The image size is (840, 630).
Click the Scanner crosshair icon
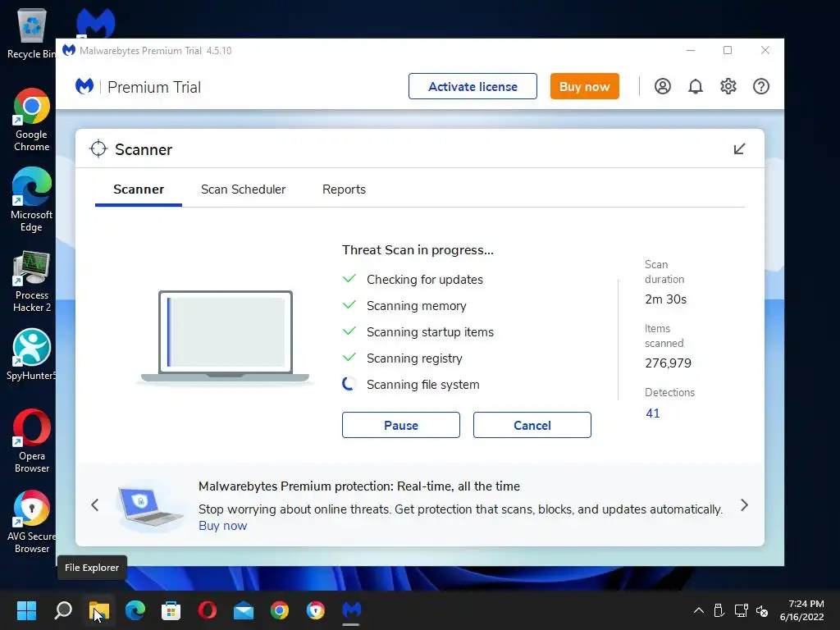pos(98,149)
